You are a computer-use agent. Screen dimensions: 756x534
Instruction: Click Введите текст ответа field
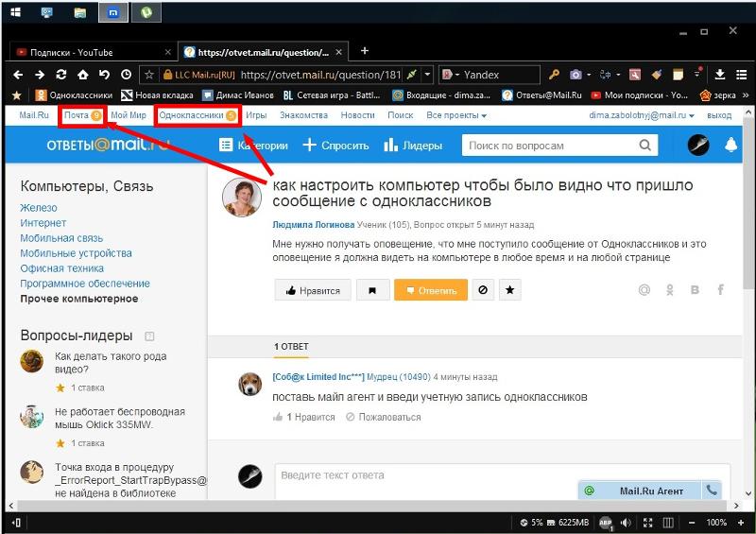tap(503, 480)
